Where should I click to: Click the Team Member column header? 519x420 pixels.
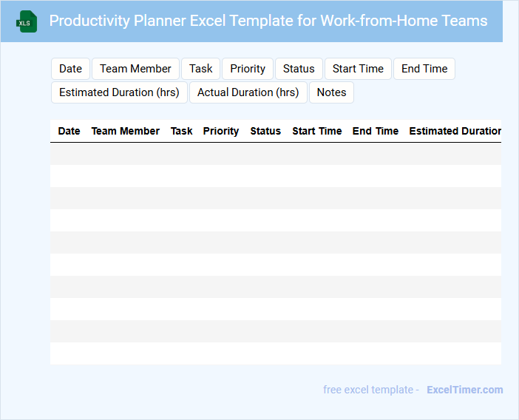(125, 131)
